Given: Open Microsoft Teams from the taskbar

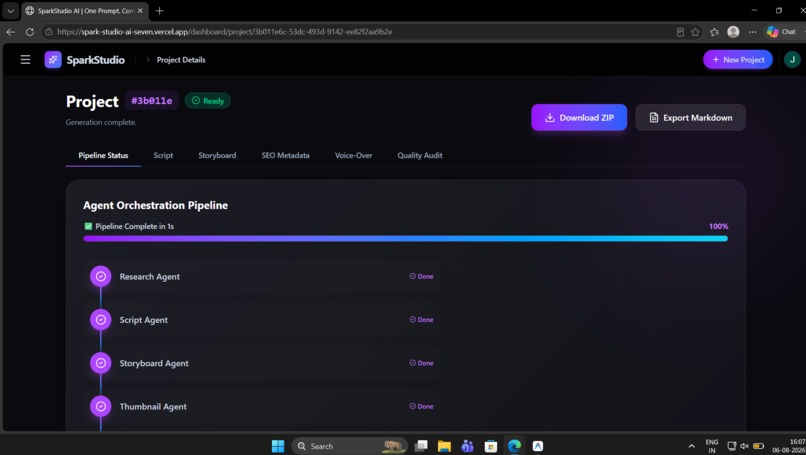Looking at the screenshot, I should (x=467, y=446).
